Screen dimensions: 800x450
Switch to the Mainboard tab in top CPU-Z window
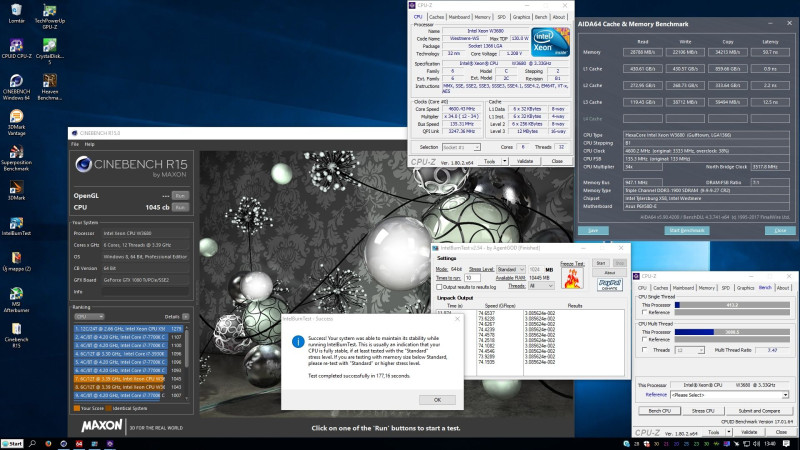coord(459,17)
